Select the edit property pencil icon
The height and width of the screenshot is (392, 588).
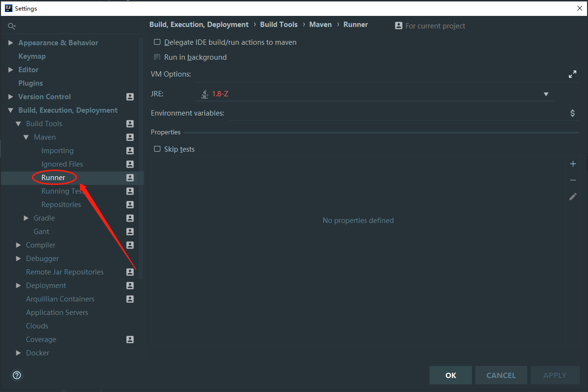click(x=573, y=196)
